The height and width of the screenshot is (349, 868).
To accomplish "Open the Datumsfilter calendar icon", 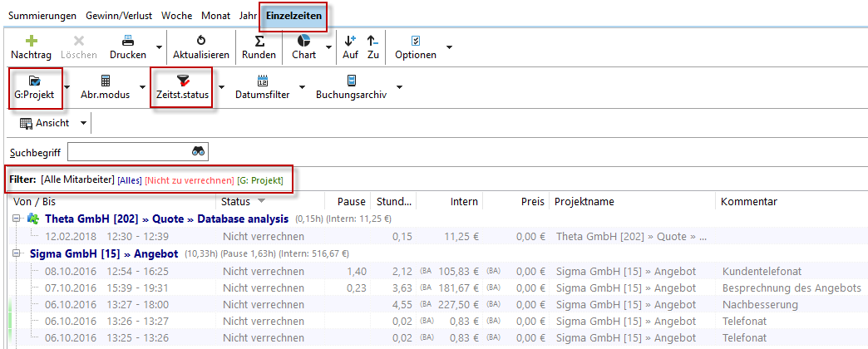I will (263, 81).
